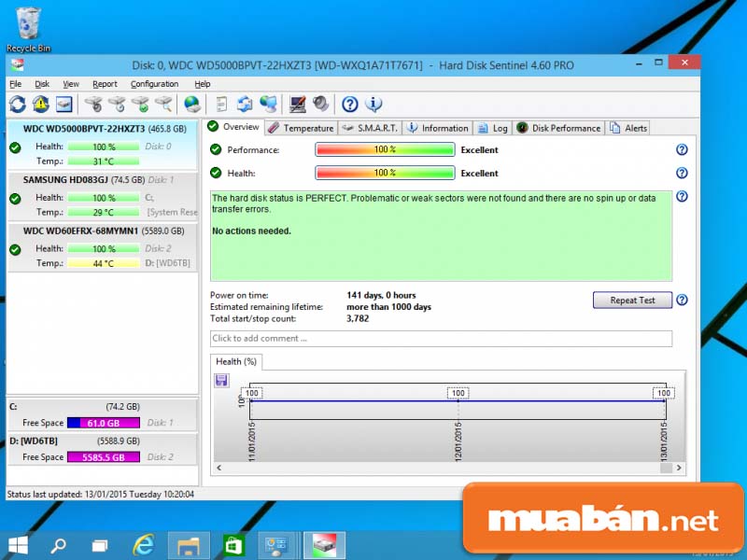Click the blue Refresh arrows toolbar icon
This screenshot has height=560, width=747.
(x=18, y=104)
